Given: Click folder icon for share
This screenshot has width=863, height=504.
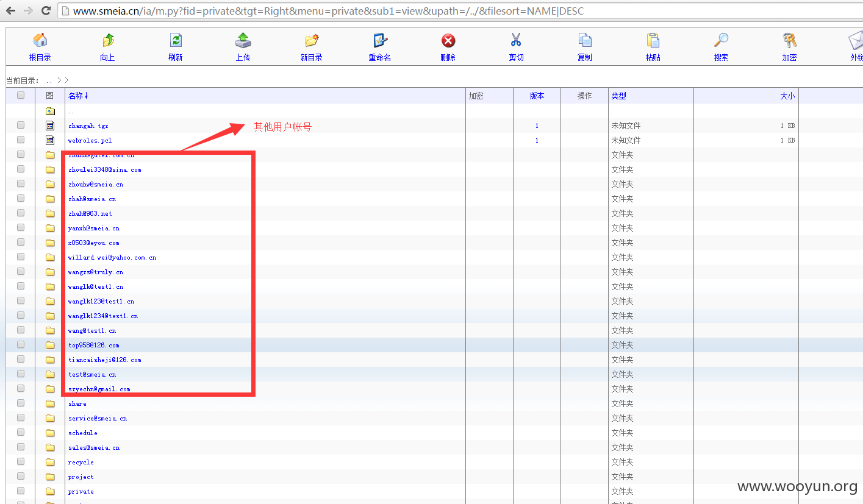Looking at the screenshot, I should (x=50, y=403).
